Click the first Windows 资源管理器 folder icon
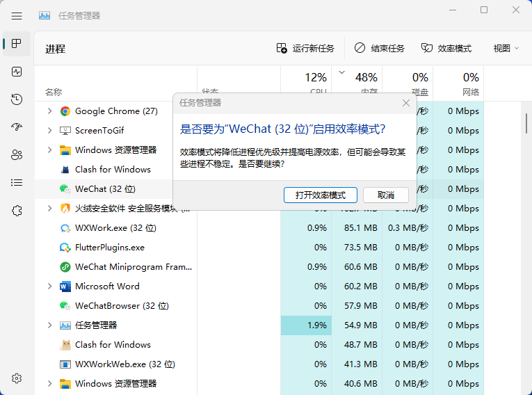Viewport: 532px width, 395px height. coord(65,150)
